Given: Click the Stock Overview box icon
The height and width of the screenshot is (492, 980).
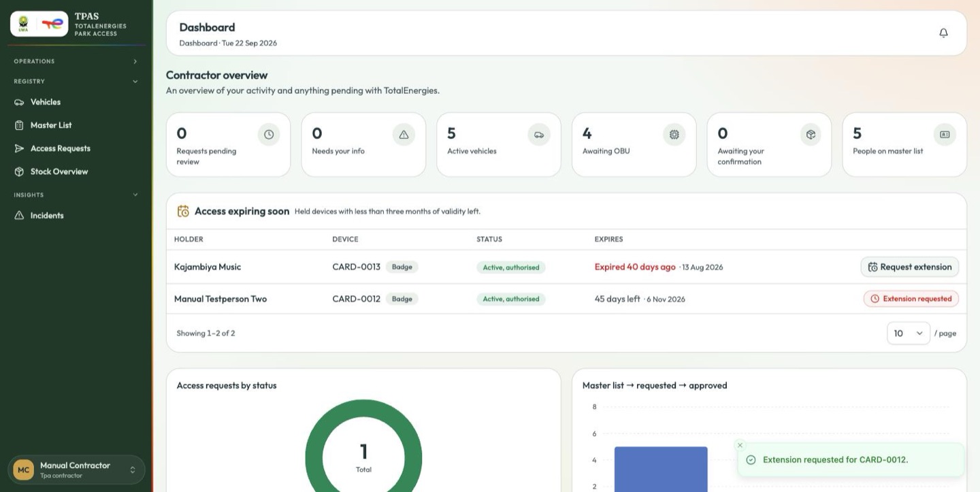Looking at the screenshot, I should pyautogui.click(x=19, y=171).
